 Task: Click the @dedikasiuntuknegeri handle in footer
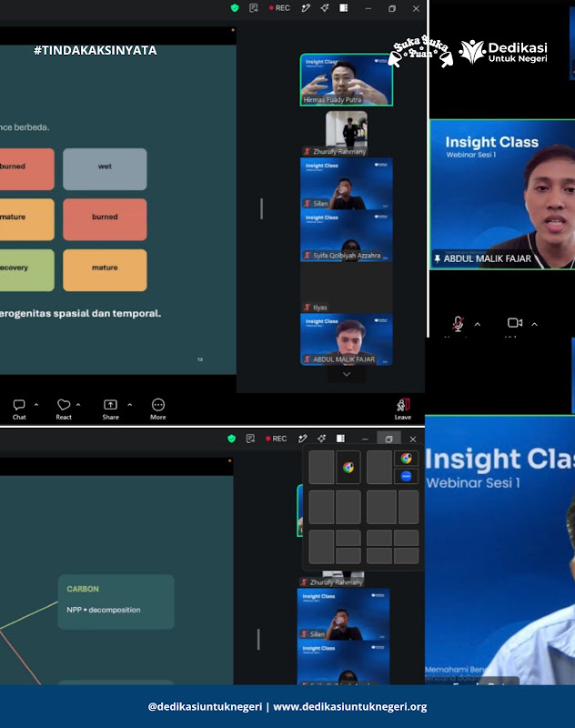(205, 707)
